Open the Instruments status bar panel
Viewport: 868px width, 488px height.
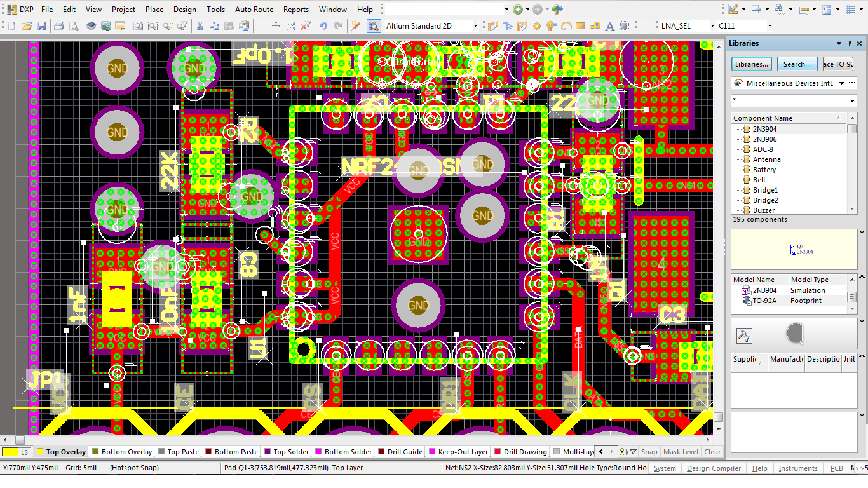797,468
